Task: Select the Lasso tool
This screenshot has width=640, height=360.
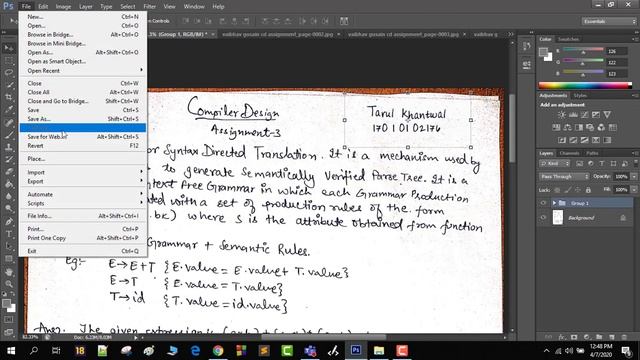Action: 9,73
